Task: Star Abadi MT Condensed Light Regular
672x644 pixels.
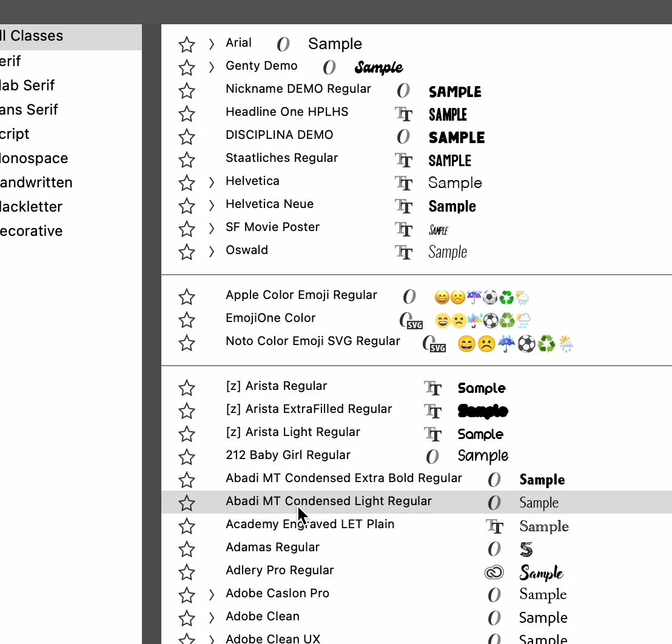Action: (x=186, y=503)
